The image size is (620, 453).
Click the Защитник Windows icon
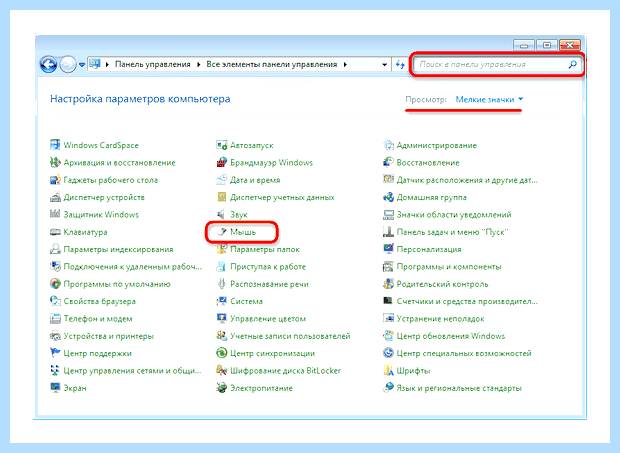(55, 214)
